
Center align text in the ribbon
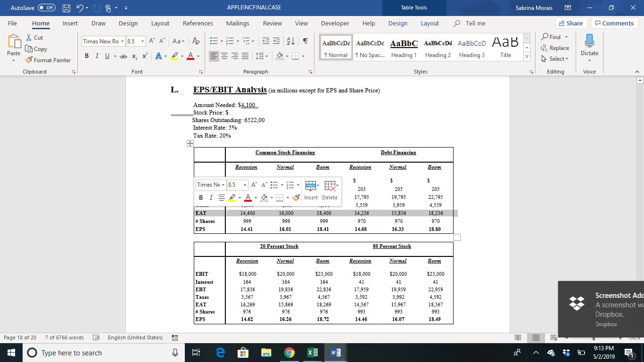224,57
